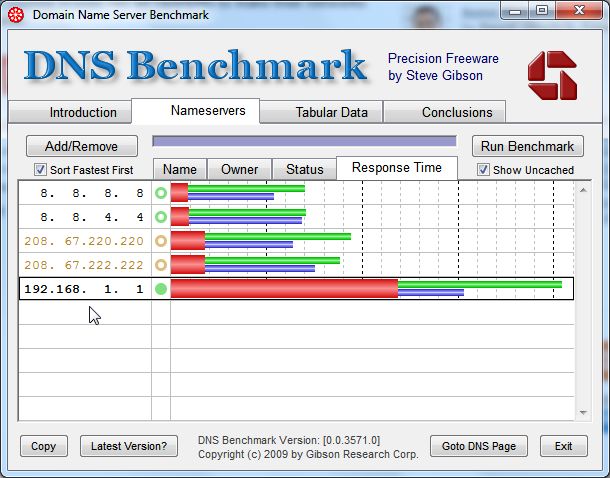Viewport: 610px width, 478px height.
Task: Click the response bar graph for 192.168.1.1
Action: tap(366, 289)
